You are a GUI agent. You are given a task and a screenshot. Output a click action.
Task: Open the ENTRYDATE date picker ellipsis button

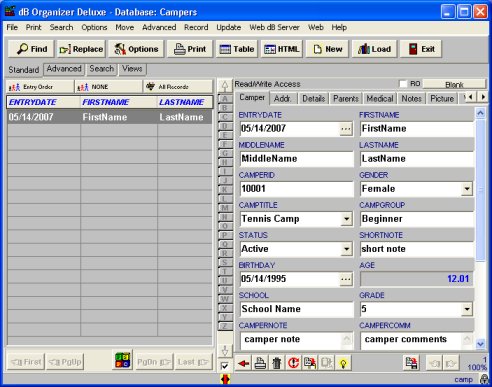coord(346,129)
